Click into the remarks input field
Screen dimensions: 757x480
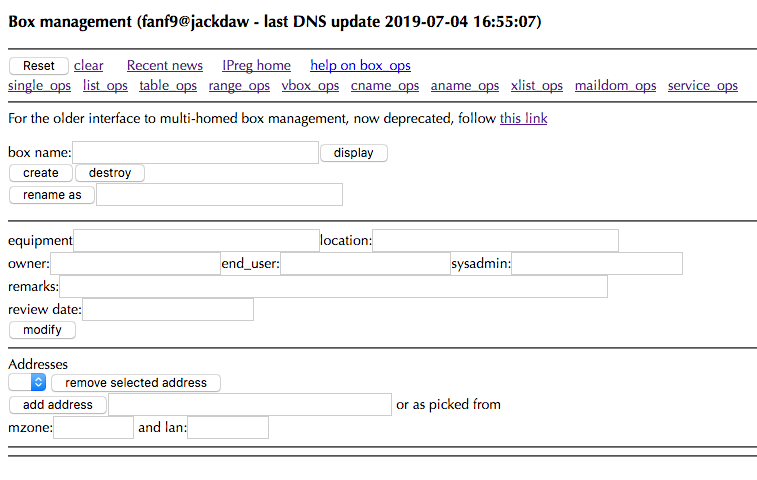coord(333,287)
